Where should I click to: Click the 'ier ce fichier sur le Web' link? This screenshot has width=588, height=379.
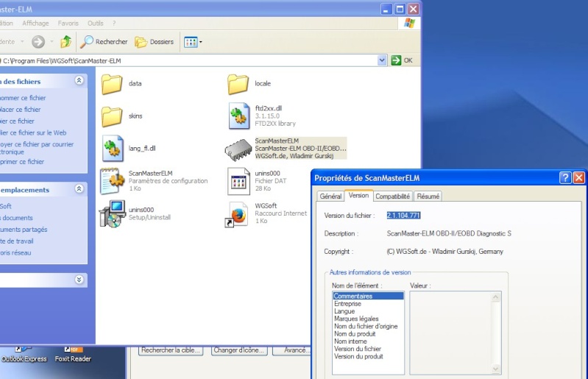[x=33, y=132]
